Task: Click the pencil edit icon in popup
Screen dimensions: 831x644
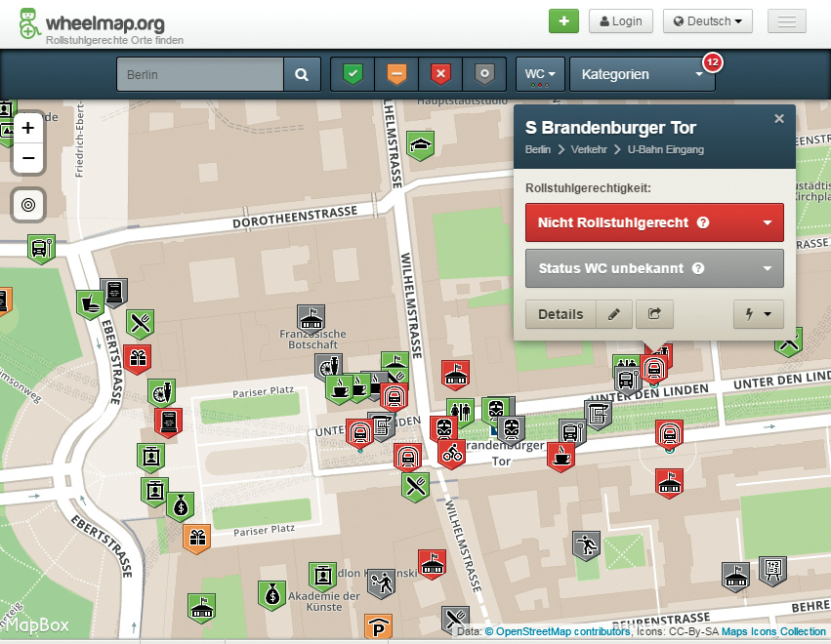Action: pyautogui.click(x=613, y=314)
